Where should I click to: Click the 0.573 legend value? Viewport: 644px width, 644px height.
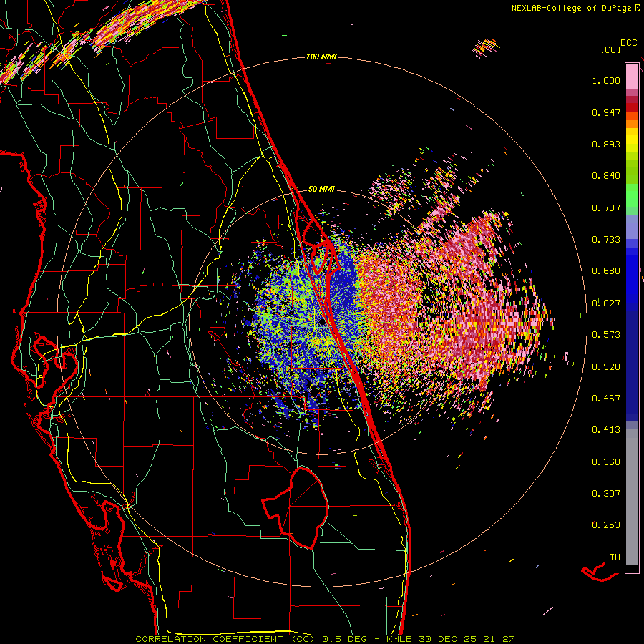(x=606, y=335)
